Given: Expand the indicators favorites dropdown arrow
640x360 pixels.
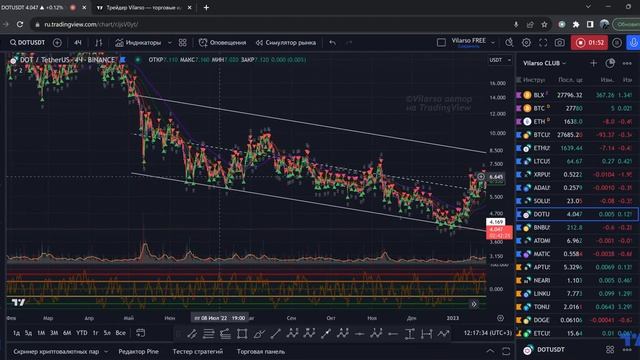Looking at the screenshot, I should pos(169,42).
